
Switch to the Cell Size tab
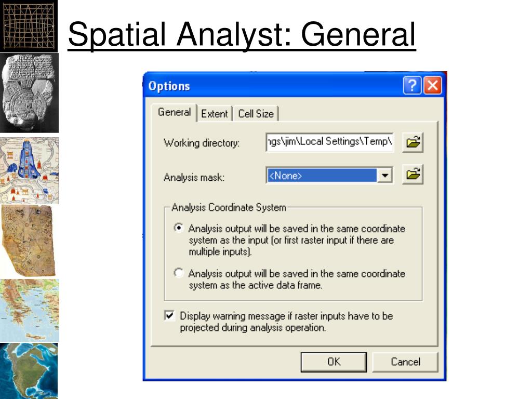tap(256, 114)
